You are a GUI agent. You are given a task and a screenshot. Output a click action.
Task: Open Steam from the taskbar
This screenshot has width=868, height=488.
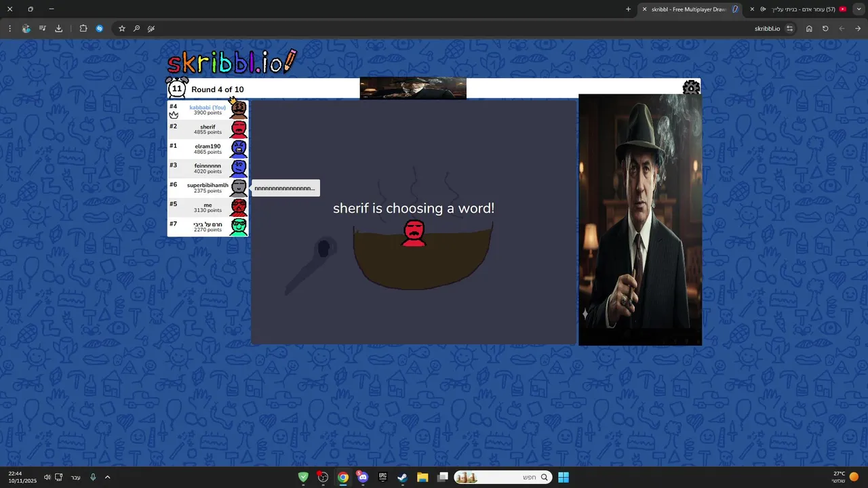pyautogui.click(x=402, y=477)
